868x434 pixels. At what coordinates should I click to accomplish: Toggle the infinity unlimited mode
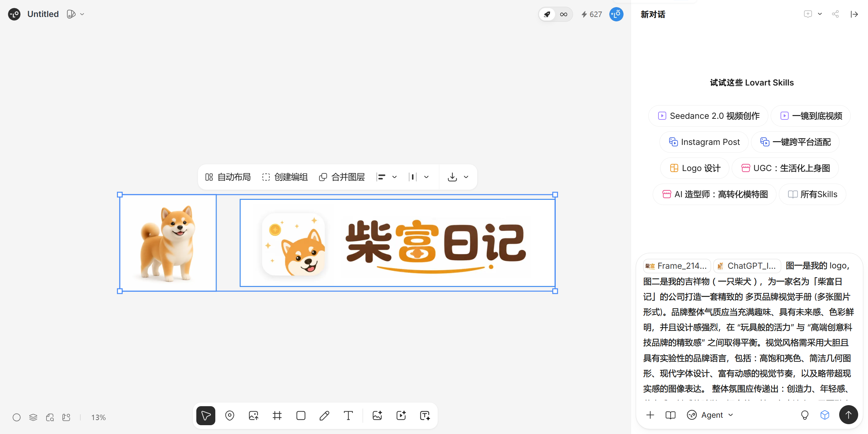point(564,14)
